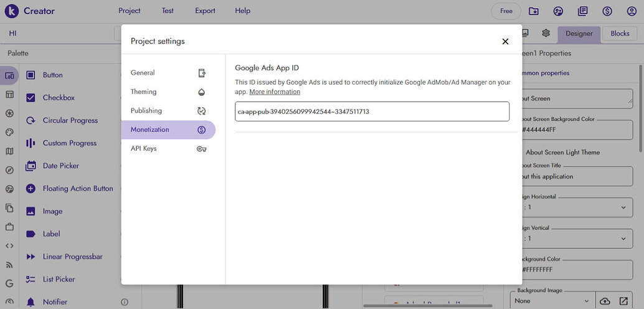This screenshot has height=309, width=644.
Task: Open the user account icon
Action: tap(632, 11)
